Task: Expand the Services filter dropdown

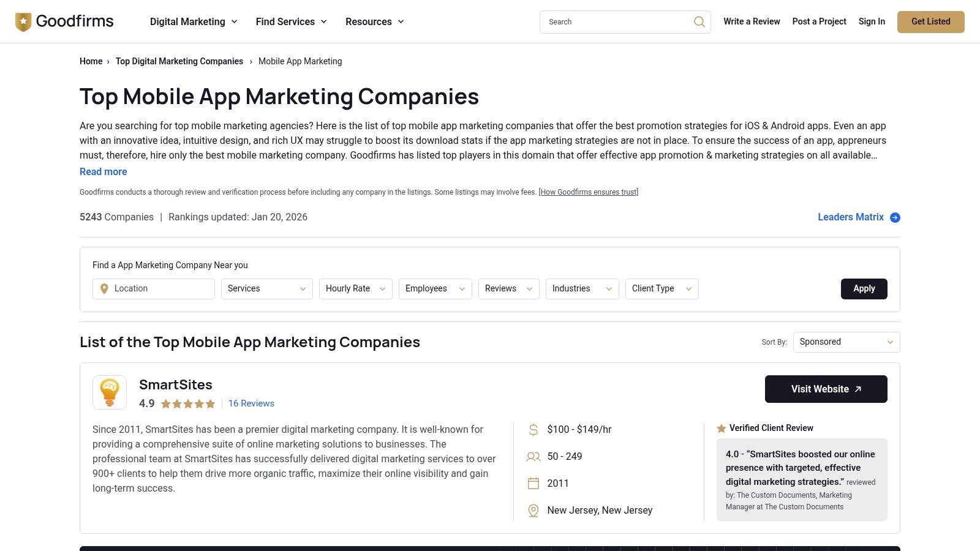Action: coord(266,289)
